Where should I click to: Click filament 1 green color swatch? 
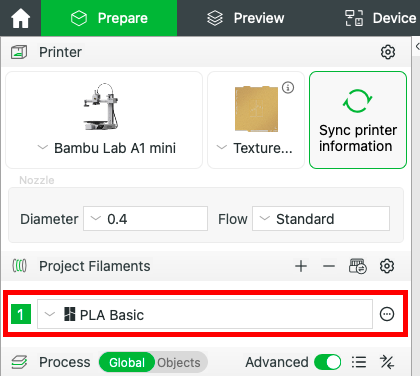pos(21,314)
